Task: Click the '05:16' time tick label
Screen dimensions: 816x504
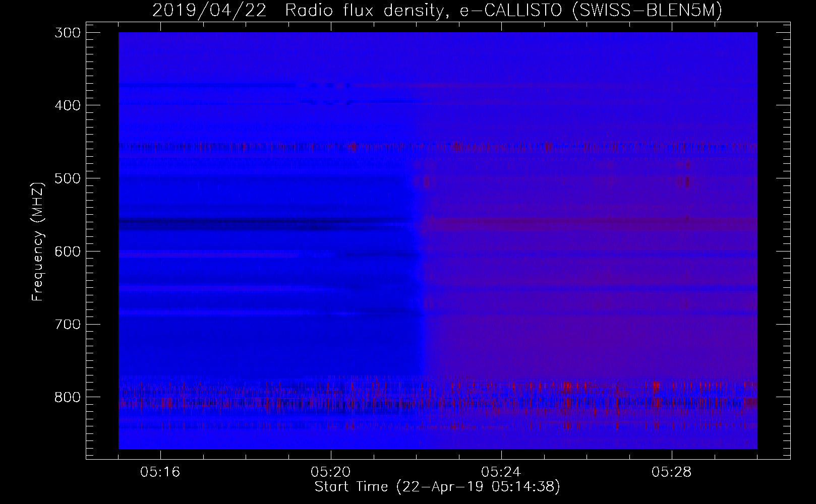Action: [160, 472]
